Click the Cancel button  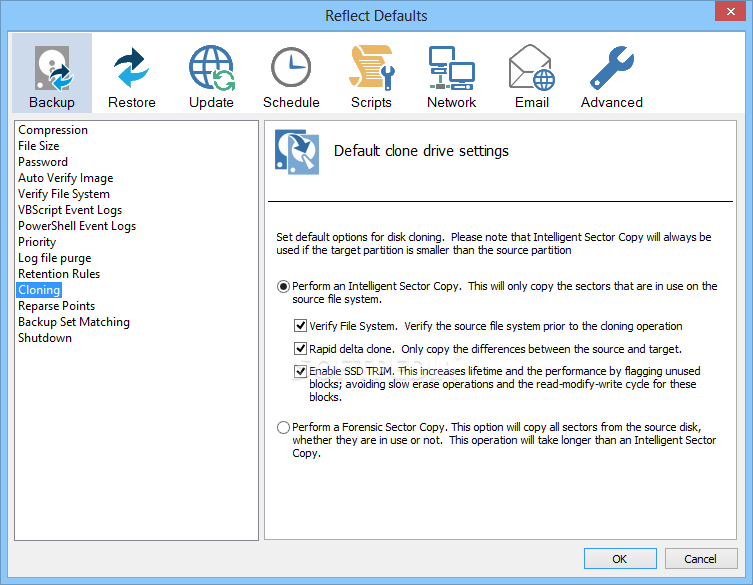701,559
